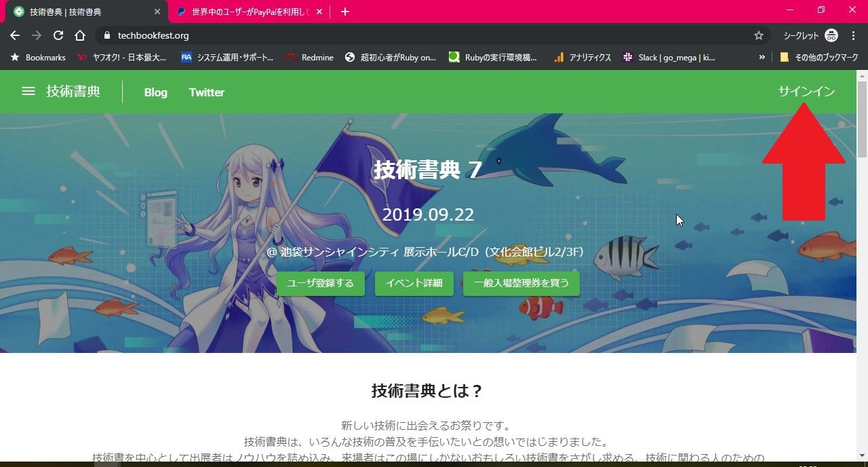868x467 pixels.
Task: Open the その他のブックマーク folder
Action: pyautogui.click(x=818, y=58)
